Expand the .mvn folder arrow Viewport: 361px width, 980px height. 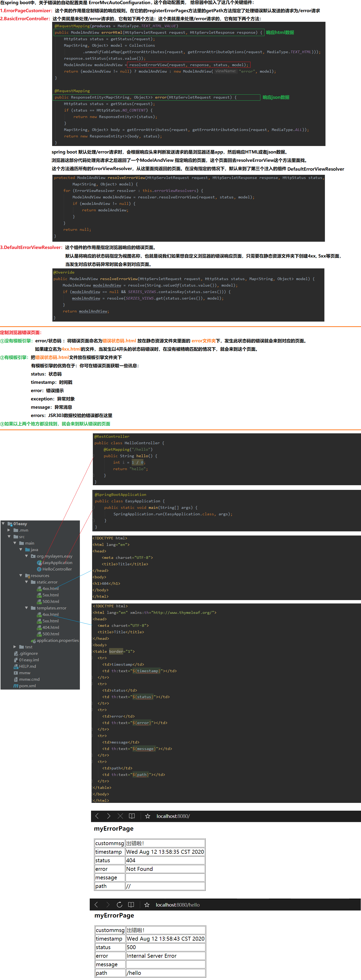pos(9,530)
